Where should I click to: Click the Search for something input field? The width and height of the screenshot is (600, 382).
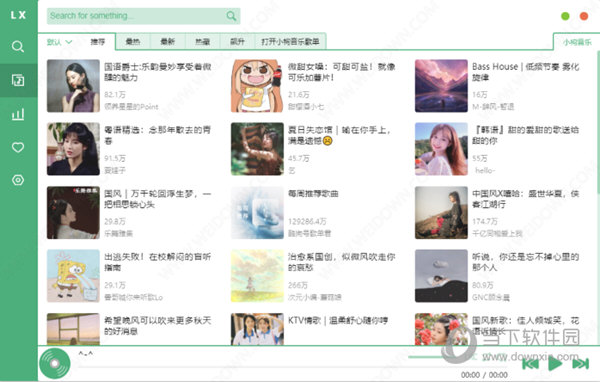143,16
